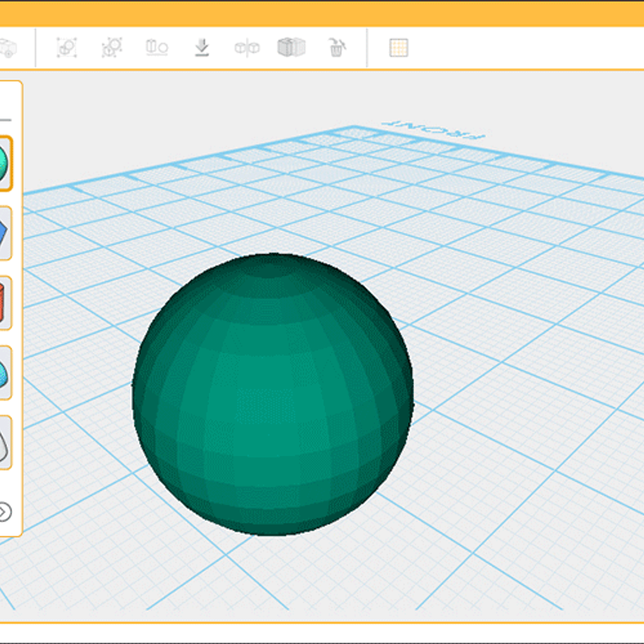Screen dimensions: 644x644
Task: Click the group objects toolbar icon
Action: point(67,48)
